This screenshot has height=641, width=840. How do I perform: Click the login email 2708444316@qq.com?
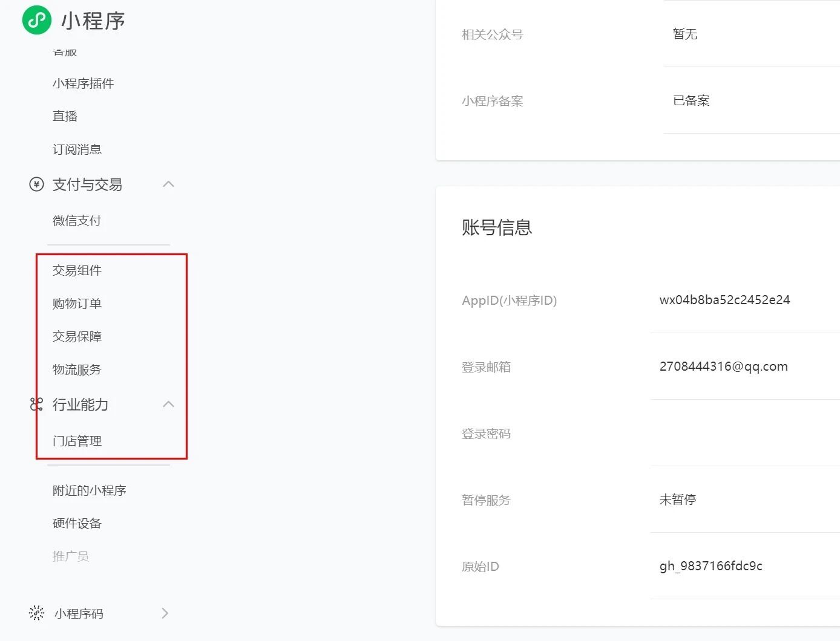[723, 366]
